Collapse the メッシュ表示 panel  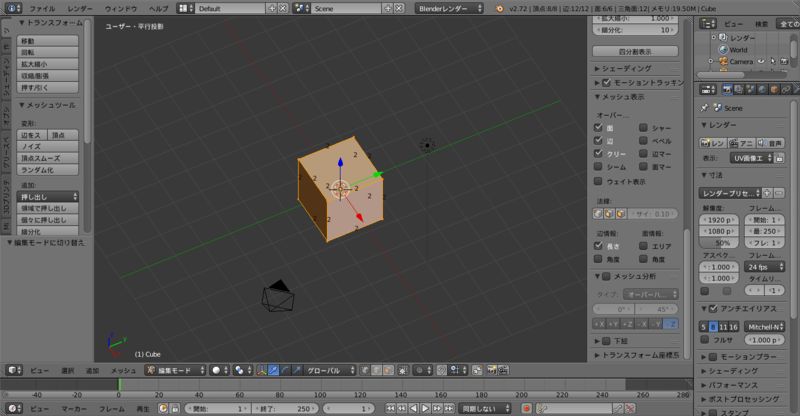[x=622, y=97]
